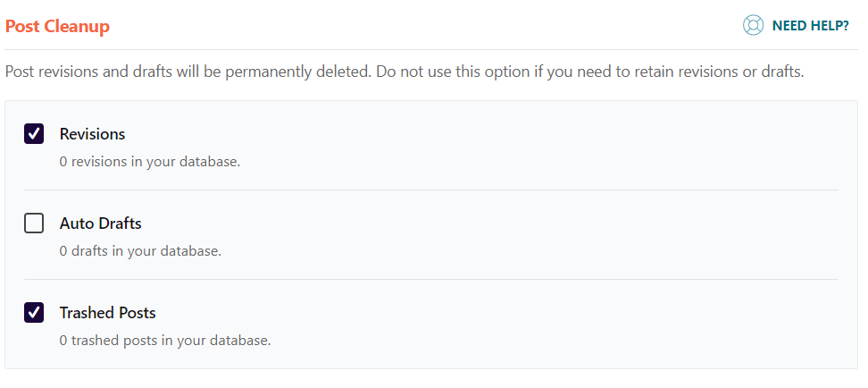868x388 pixels.
Task: Click the 'permanently deleted' warning sentence
Action: point(188,72)
